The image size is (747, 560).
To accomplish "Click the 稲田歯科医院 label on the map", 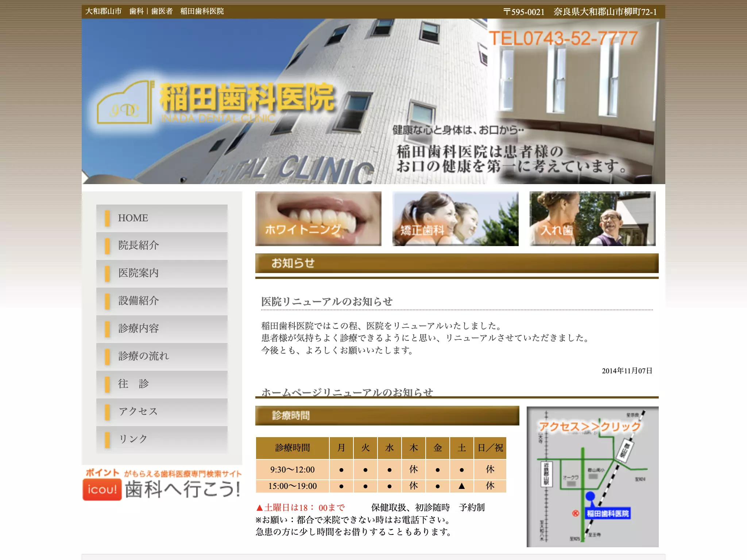I will pyautogui.click(x=608, y=514).
